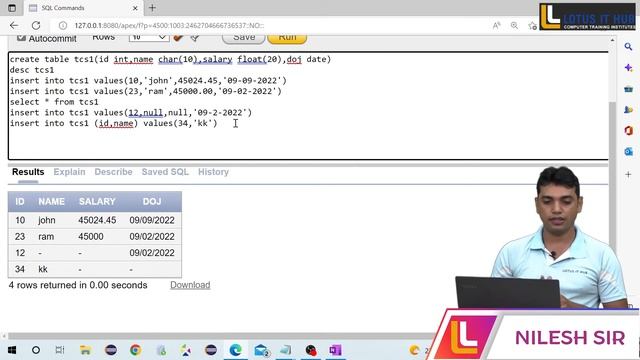Open the Rows count dropdown
Image resolution: width=640 pixels, height=360 pixels.
point(149,38)
